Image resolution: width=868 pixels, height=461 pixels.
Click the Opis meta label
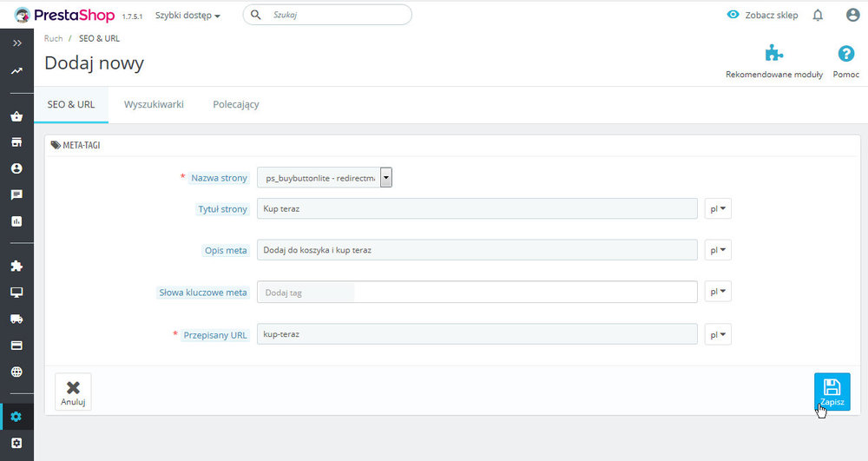pyautogui.click(x=226, y=251)
